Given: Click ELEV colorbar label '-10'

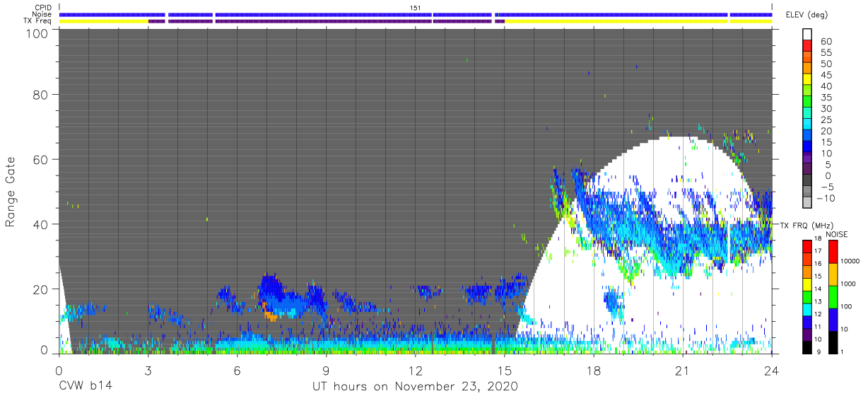Looking at the screenshot, I should click(826, 198).
